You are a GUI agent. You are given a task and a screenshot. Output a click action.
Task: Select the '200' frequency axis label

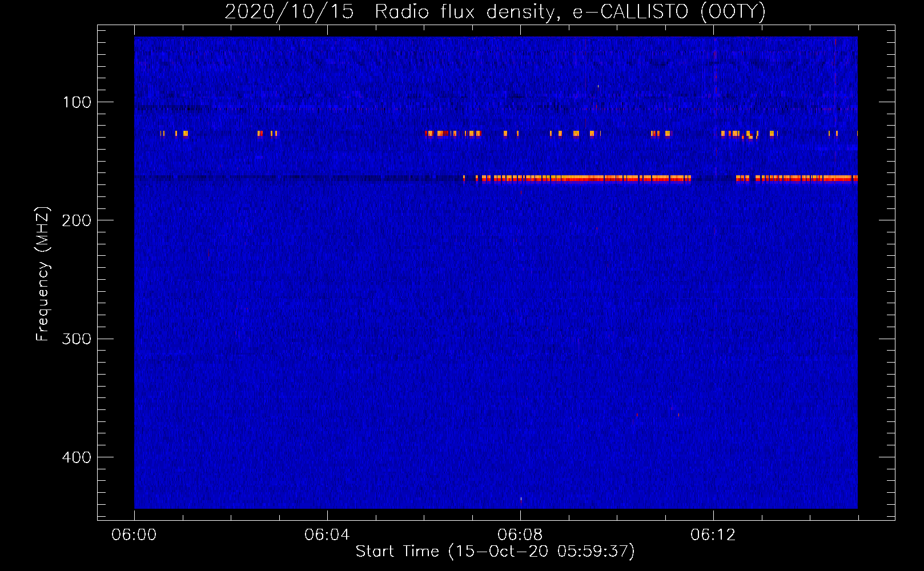tap(77, 220)
